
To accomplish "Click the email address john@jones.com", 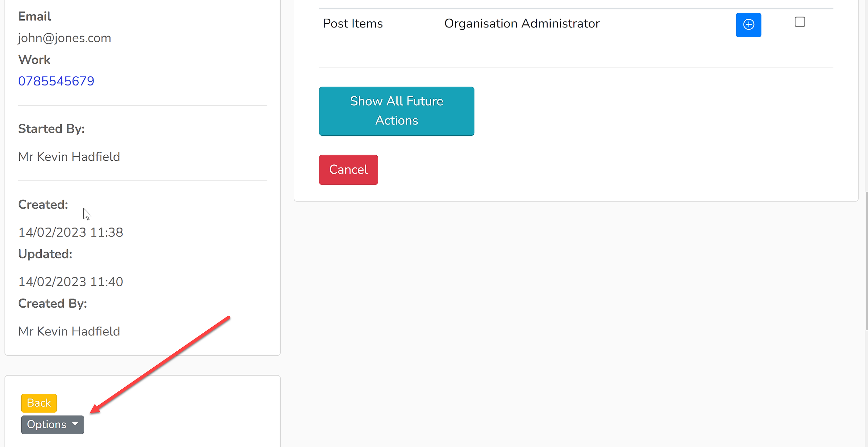I will (64, 38).
